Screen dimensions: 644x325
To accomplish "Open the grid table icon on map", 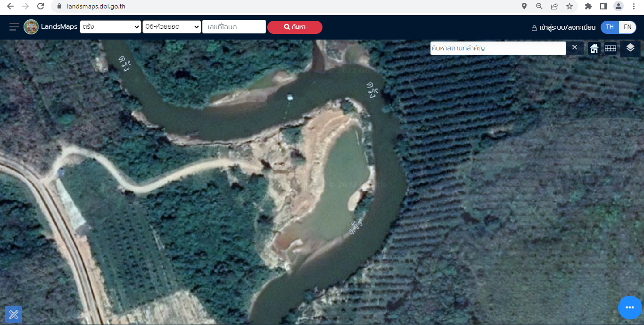I will click(611, 48).
